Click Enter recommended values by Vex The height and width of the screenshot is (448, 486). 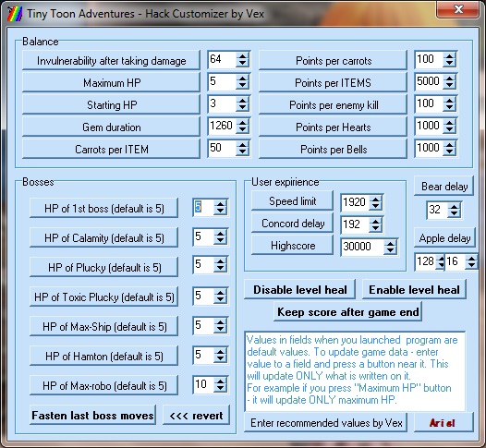click(x=326, y=422)
